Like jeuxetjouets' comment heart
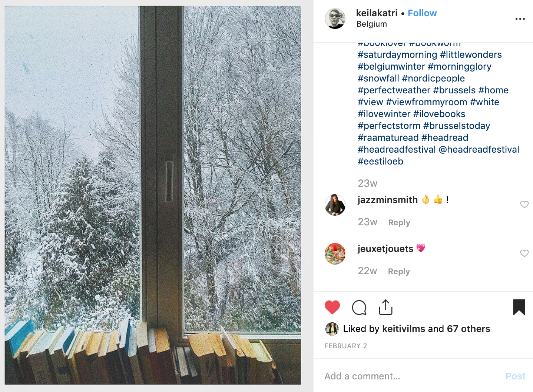Viewport: 533px width, 392px height. tap(524, 253)
